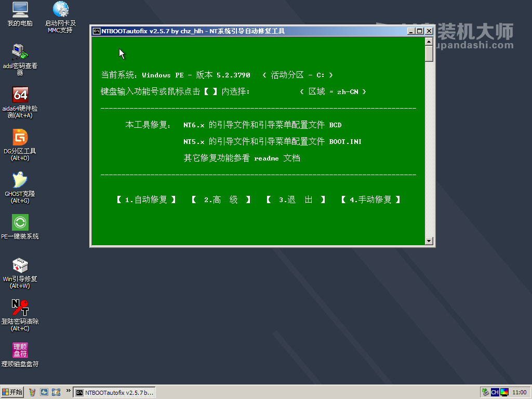Launch PE一键装系统 green icon
The image size is (532, 399).
pos(20,222)
